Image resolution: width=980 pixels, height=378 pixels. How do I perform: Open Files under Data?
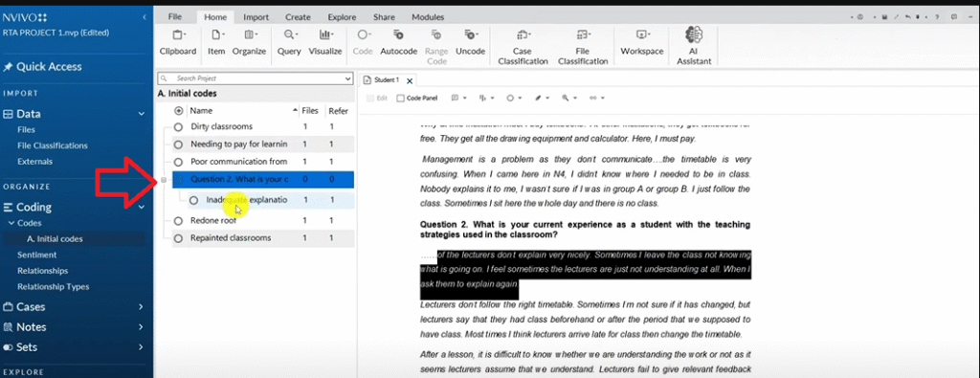click(26, 130)
